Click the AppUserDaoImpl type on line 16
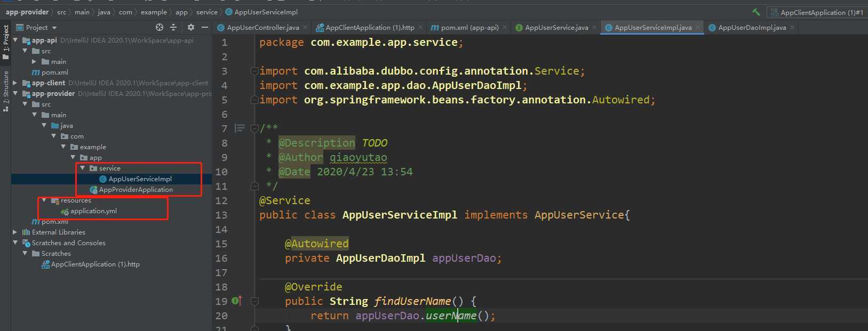 (x=380, y=258)
